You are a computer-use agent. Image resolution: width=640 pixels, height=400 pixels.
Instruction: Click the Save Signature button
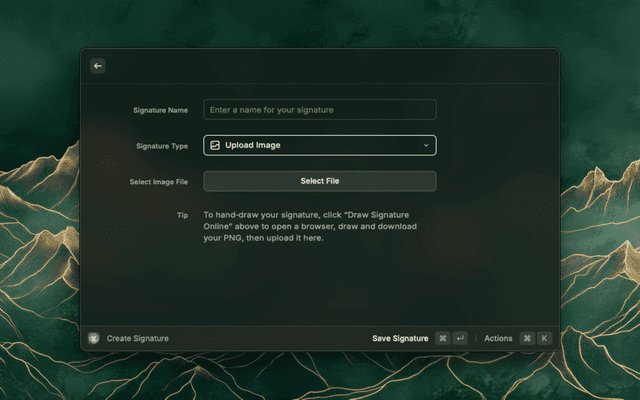[400, 338]
